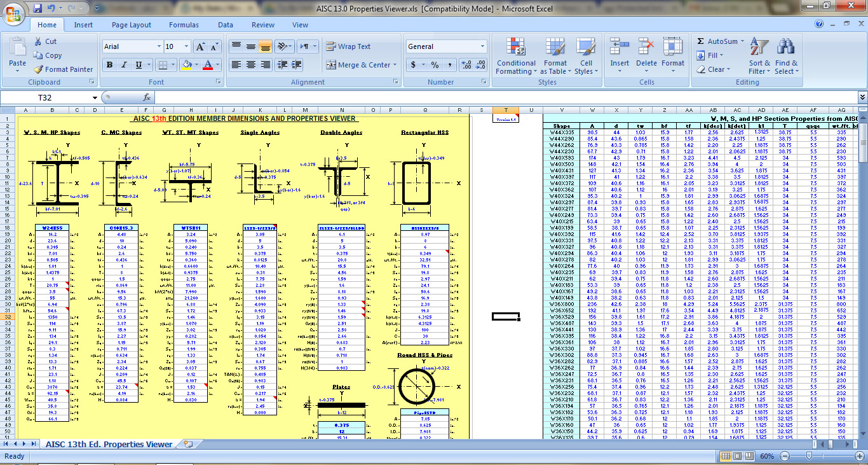Screen dimensions: 868x465
Task: Open the Page Layout tab
Action: click(x=132, y=25)
